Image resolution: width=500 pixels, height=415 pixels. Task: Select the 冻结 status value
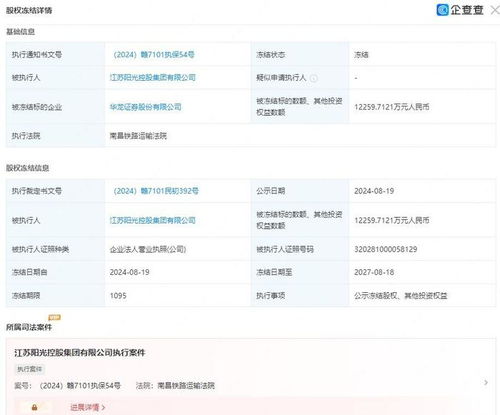coord(361,55)
